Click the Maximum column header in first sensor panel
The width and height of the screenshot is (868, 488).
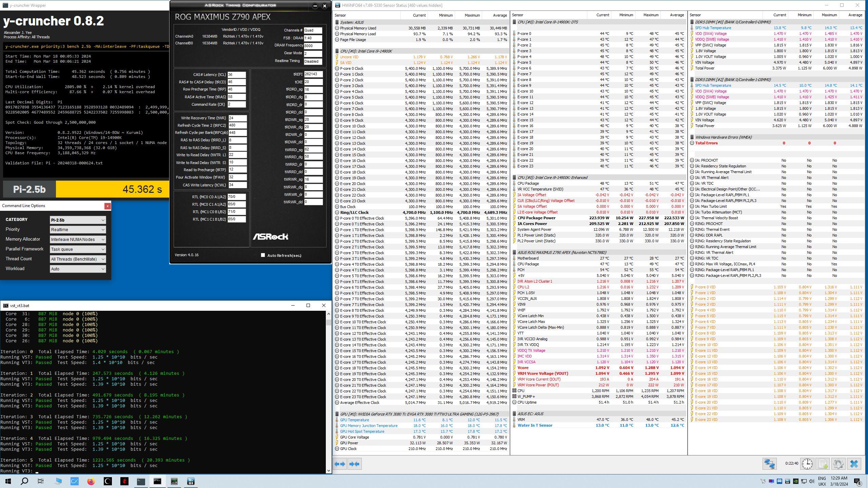472,15
